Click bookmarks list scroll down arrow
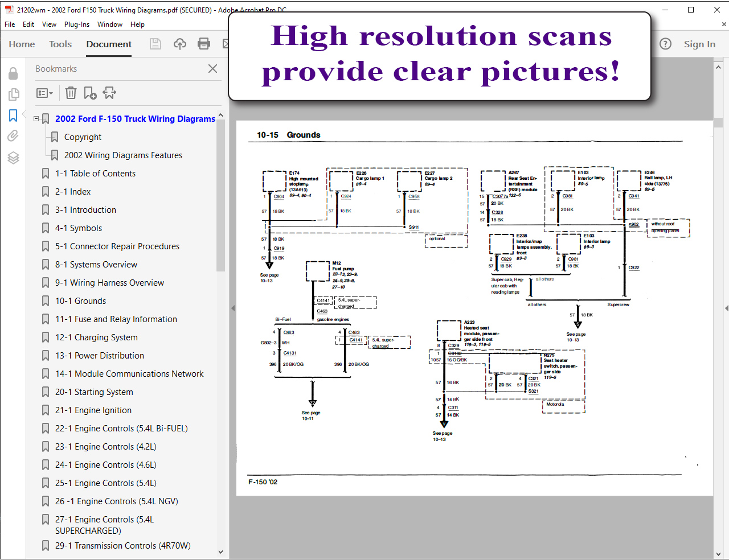The width and height of the screenshot is (729, 560). [x=221, y=551]
